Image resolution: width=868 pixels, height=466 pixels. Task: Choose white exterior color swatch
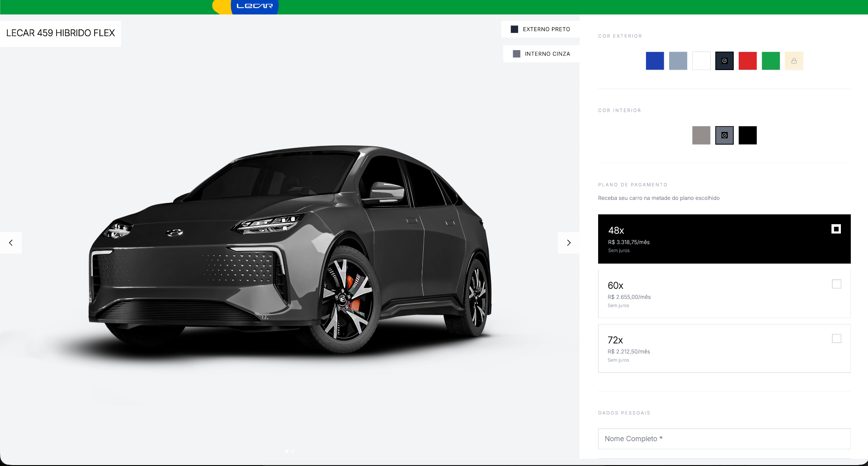click(x=701, y=61)
